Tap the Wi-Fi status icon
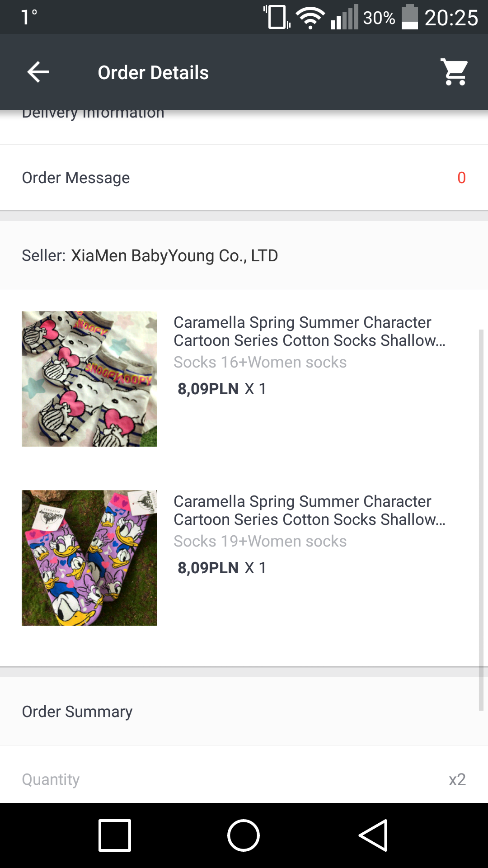This screenshot has height=868, width=488. (x=310, y=18)
